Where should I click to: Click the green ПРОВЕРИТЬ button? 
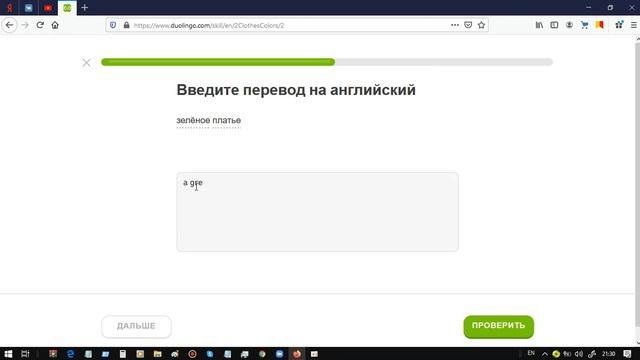point(498,326)
